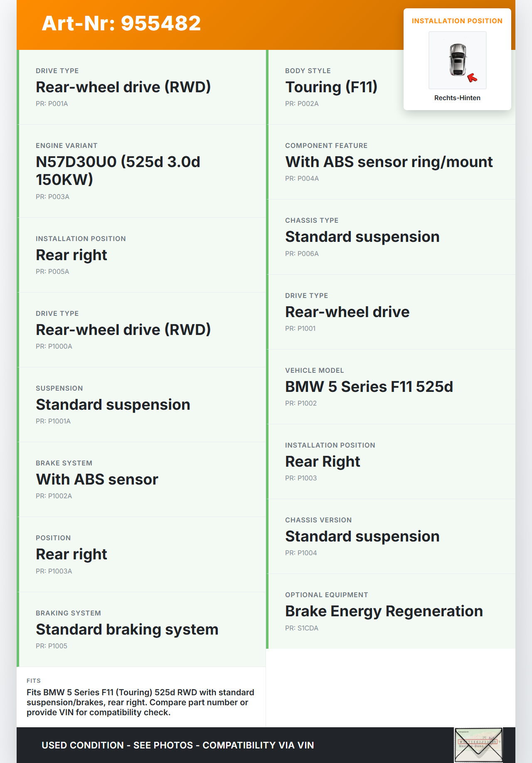Select the Chassis Version Standard suspension entry
532x763 pixels.
[x=362, y=536]
